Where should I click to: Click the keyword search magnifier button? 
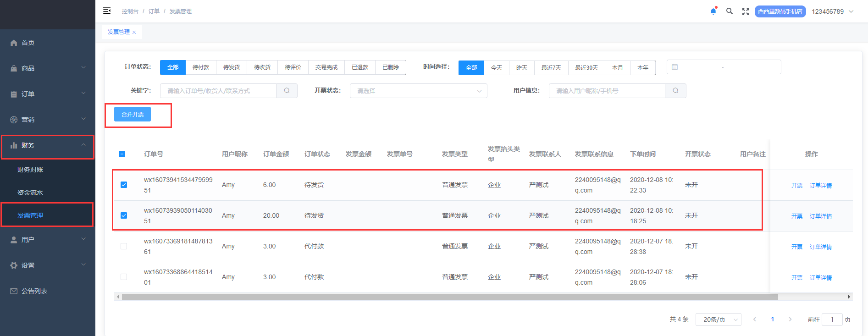tap(287, 91)
